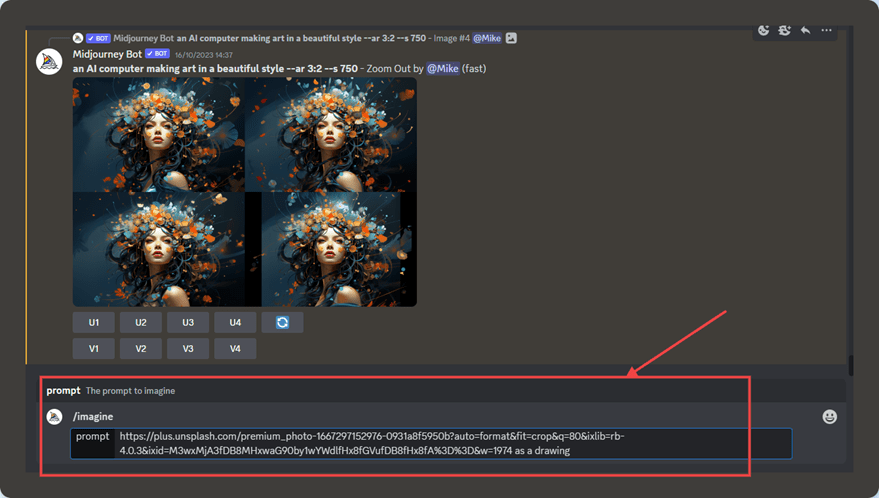Click the V1 variation button
Viewport: 879px width, 498px height.
(x=94, y=348)
